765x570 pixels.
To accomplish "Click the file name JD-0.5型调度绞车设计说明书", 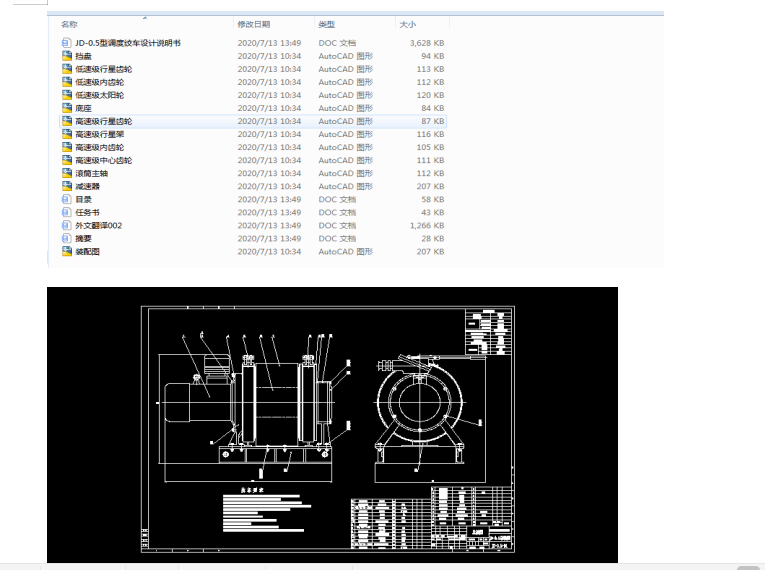I will pyautogui.click(x=128, y=43).
